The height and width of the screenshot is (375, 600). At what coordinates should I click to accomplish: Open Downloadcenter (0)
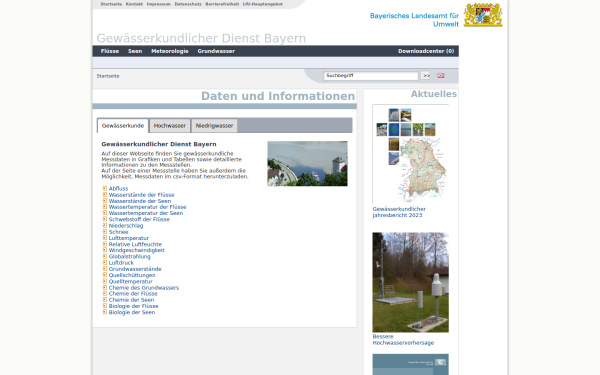coord(426,51)
